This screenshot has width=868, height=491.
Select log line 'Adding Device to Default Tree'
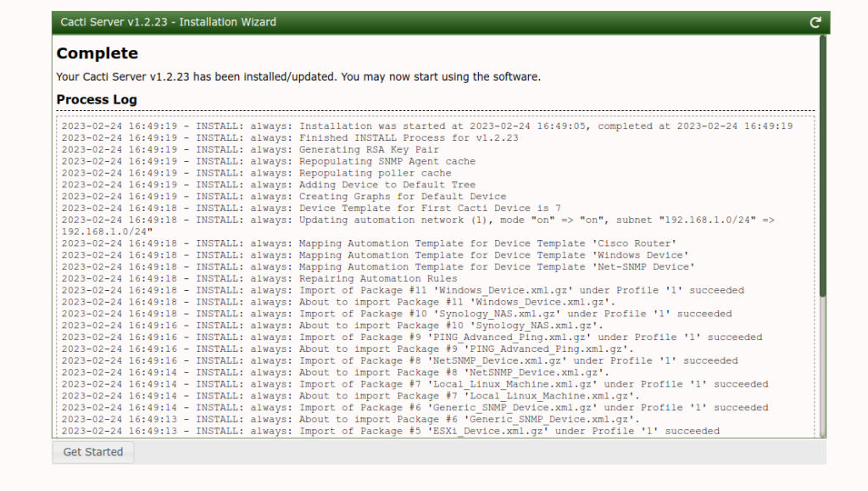click(x=269, y=184)
